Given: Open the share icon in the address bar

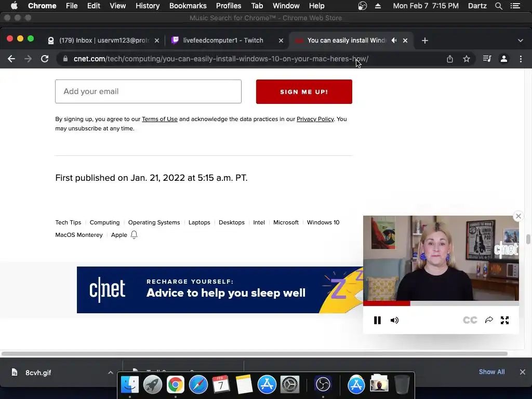Looking at the screenshot, I should 450,59.
